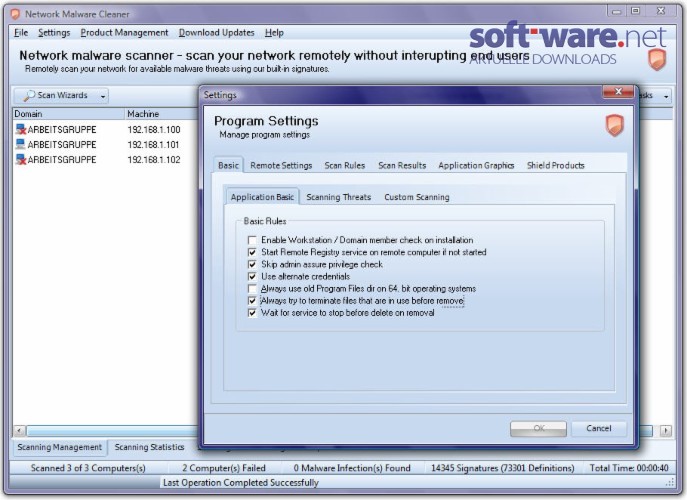Image resolution: width=687 pixels, height=500 pixels.
Task: Click the Machine column header
Action: (162, 114)
